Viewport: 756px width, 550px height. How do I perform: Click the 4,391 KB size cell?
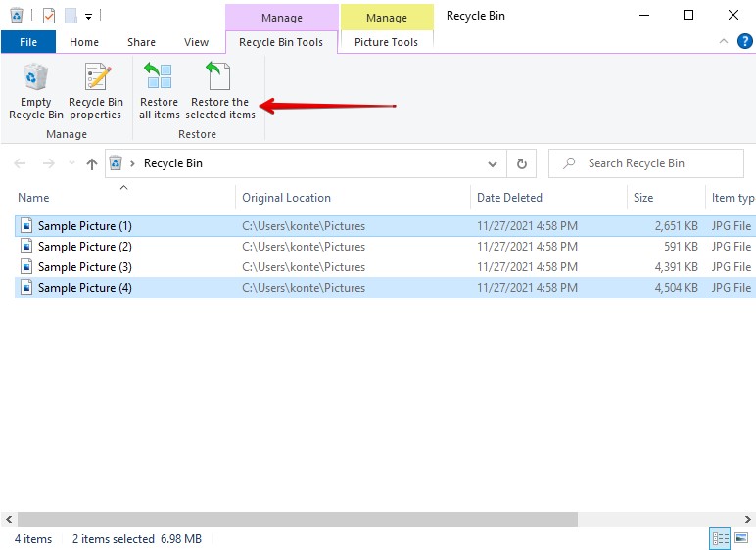click(x=676, y=267)
